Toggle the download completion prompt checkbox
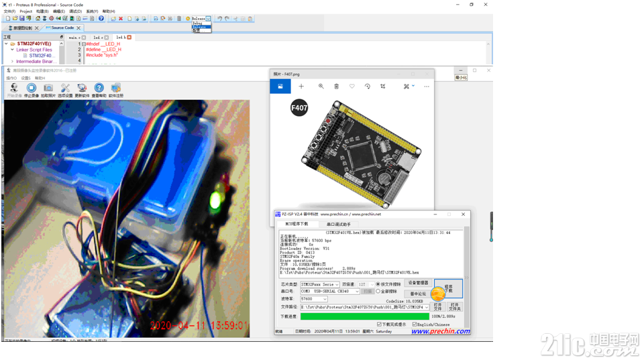The image size is (644, 362). (x=379, y=324)
